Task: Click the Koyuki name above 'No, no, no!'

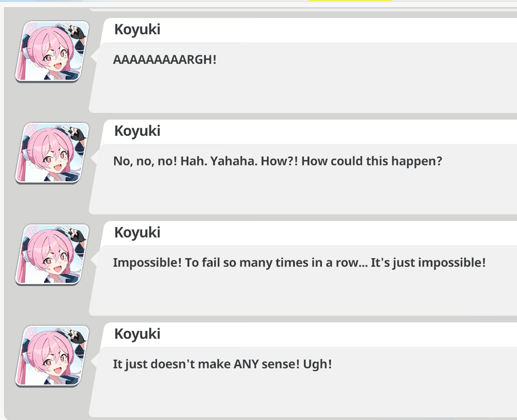Action: [x=137, y=131]
